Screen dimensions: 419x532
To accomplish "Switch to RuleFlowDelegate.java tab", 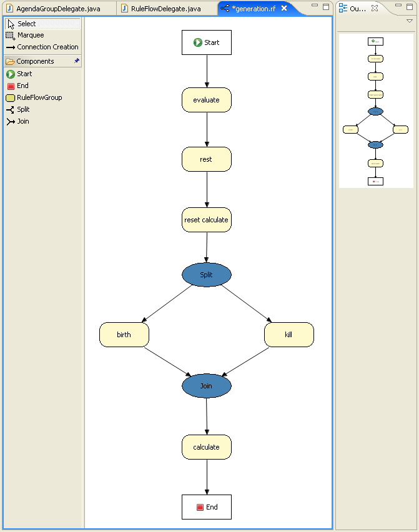I will 166,9.
